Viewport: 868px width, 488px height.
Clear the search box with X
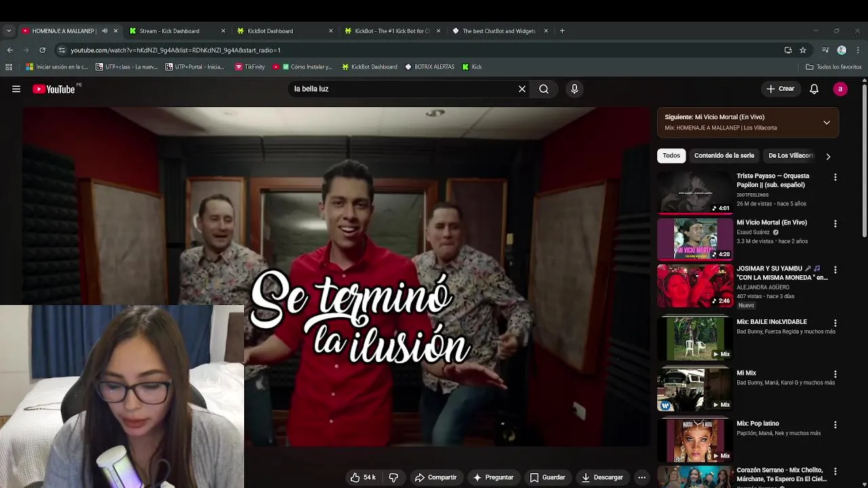click(x=522, y=89)
